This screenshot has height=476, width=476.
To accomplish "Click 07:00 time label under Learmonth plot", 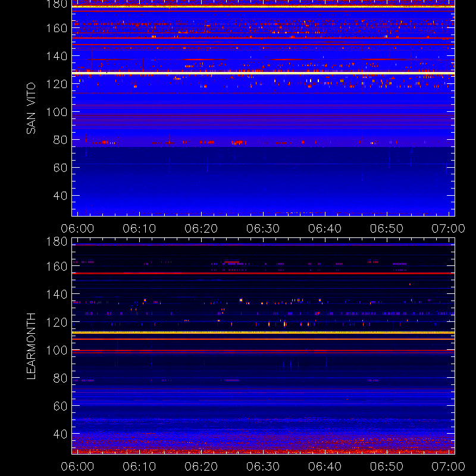I will click(x=449, y=466).
